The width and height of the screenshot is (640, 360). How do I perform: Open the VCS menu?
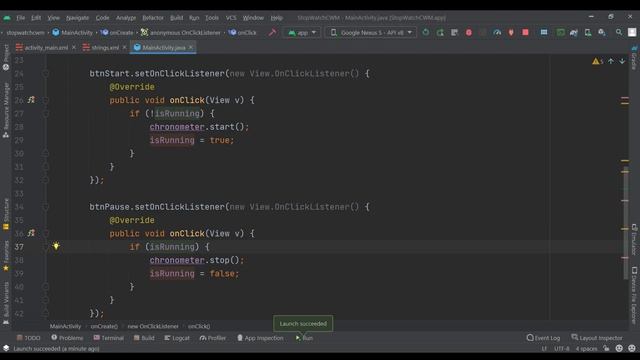click(x=231, y=18)
